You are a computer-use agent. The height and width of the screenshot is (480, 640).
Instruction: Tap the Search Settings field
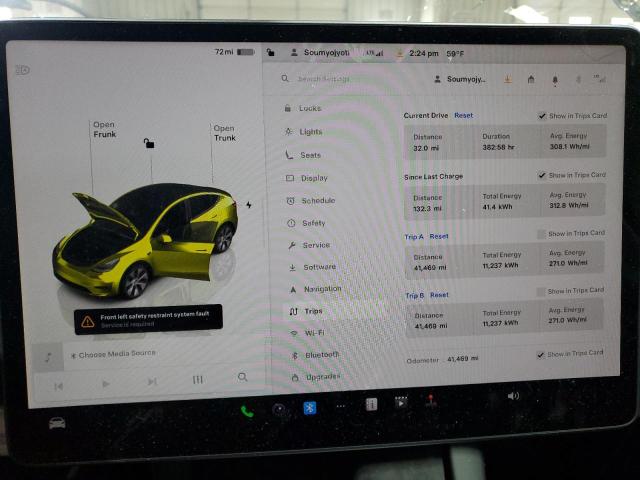[x=323, y=78]
